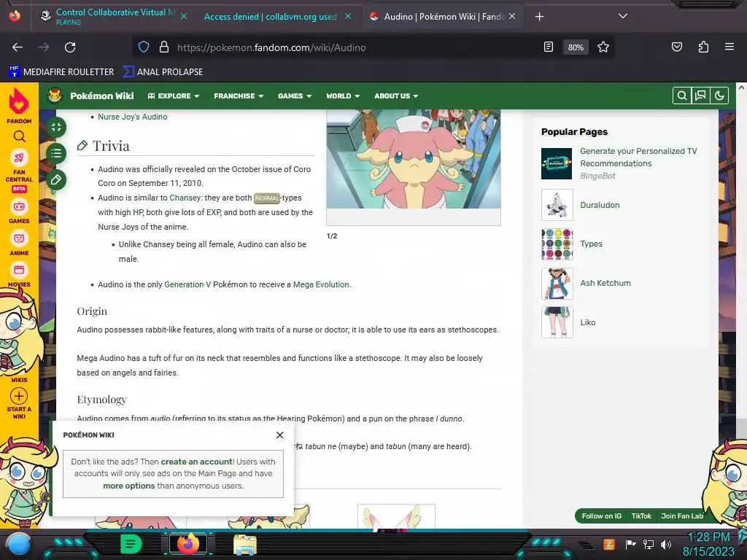Open the extensions puzzle icon
Image resolution: width=747 pixels, height=560 pixels.
click(703, 47)
